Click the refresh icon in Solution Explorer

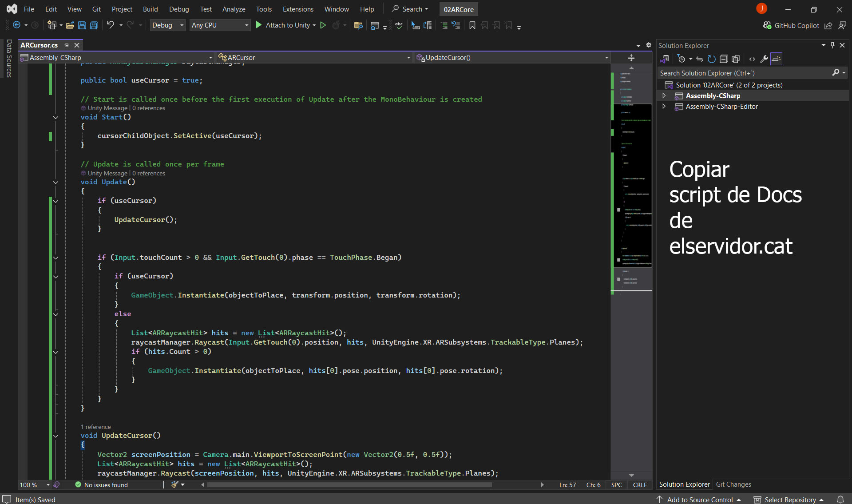point(711,59)
